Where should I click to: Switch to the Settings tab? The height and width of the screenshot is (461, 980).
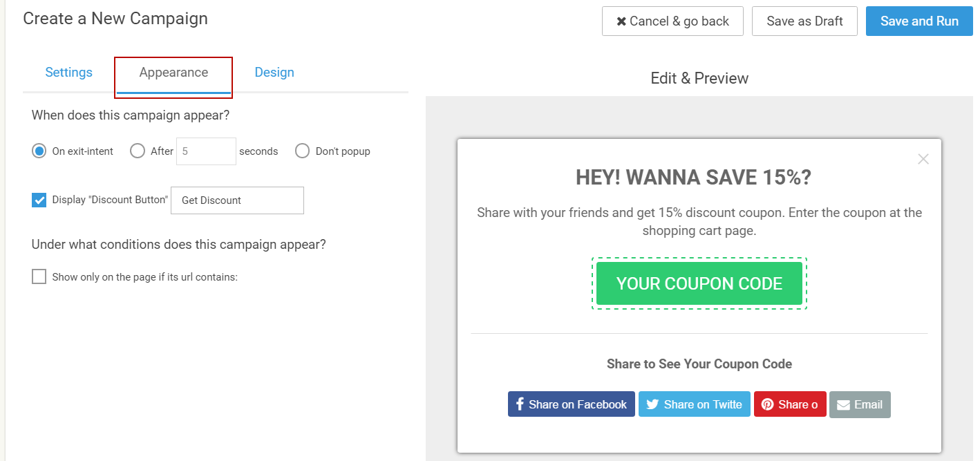pyautogui.click(x=69, y=73)
